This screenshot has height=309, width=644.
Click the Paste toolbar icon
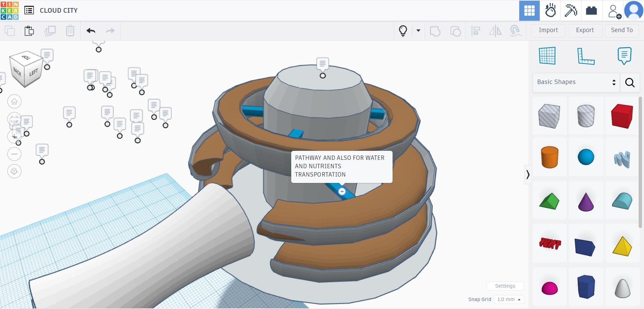29,31
